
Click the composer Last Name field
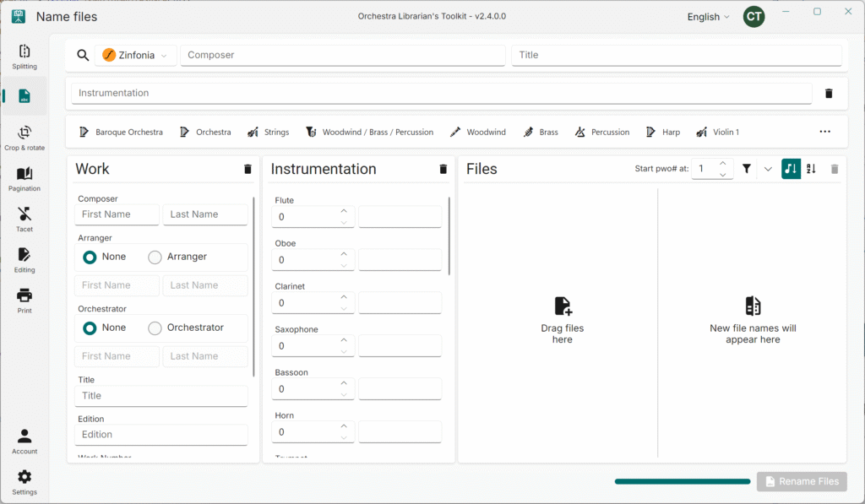(205, 214)
